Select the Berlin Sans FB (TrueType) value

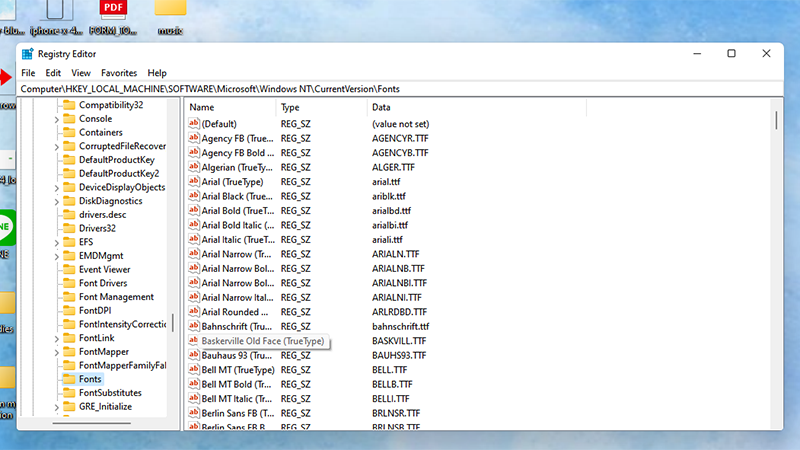238,413
